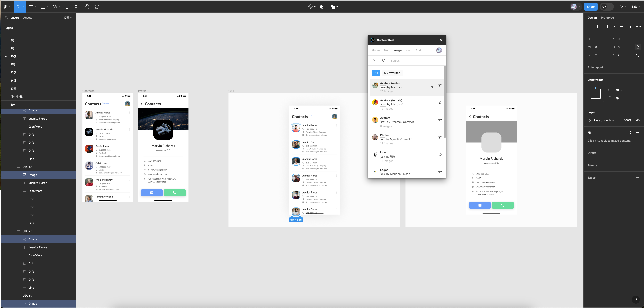
Task: Open the Left horizontal constraint dropdown
Action: tap(618, 90)
